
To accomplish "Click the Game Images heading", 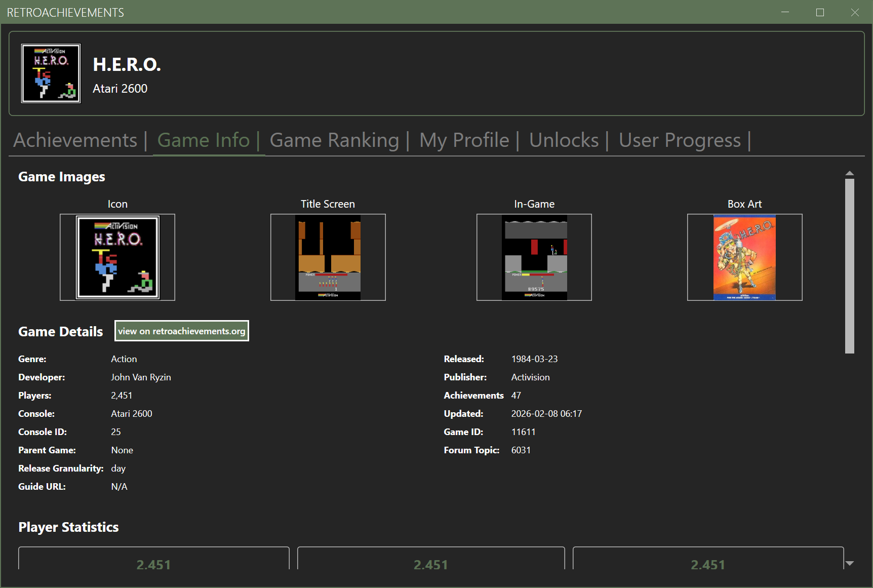I will [62, 177].
